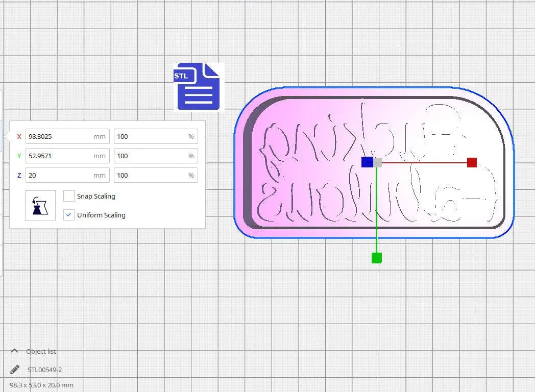Click the green Y-axis scale handle
Image resolution: width=535 pixels, height=392 pixels.
point(377,258)
